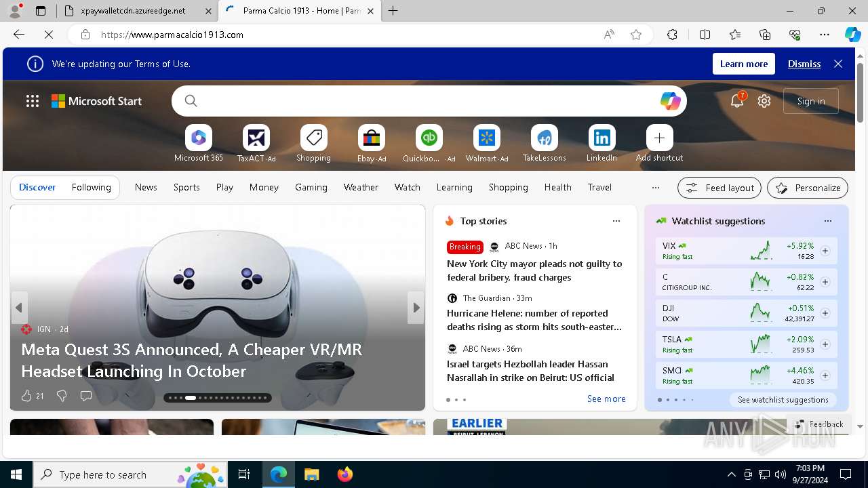Dismiss the Terms of Use banner
868x488 pixels.
point(804,64)
